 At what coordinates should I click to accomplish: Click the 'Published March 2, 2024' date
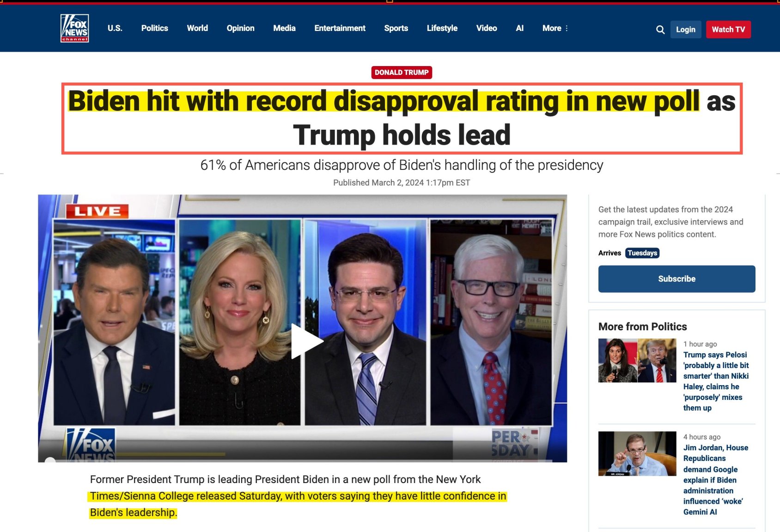402,183
